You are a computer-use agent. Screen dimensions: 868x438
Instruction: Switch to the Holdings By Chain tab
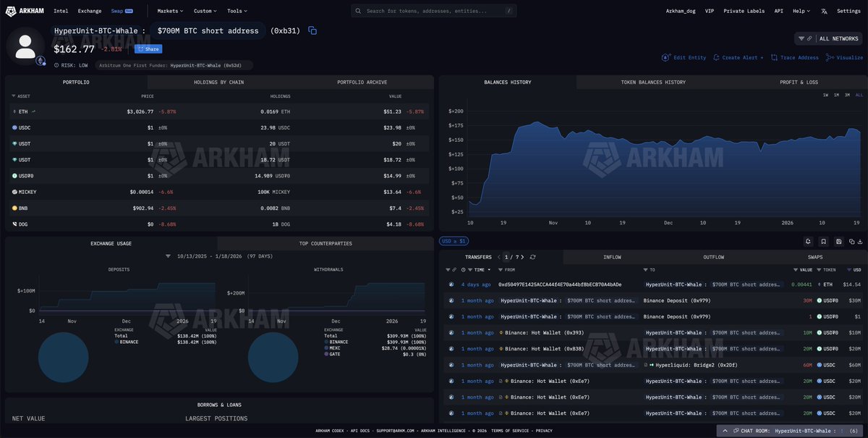[218, 83]
